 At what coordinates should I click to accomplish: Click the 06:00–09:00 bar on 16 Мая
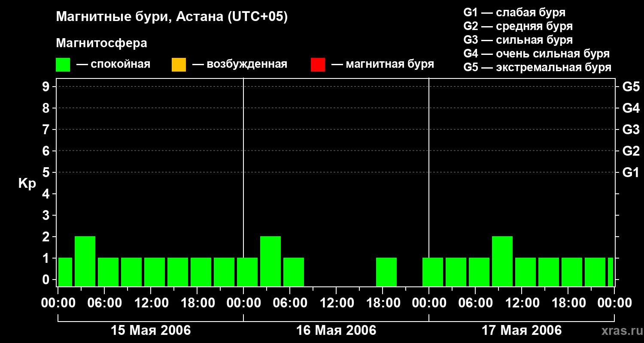(x=294, y=272)
